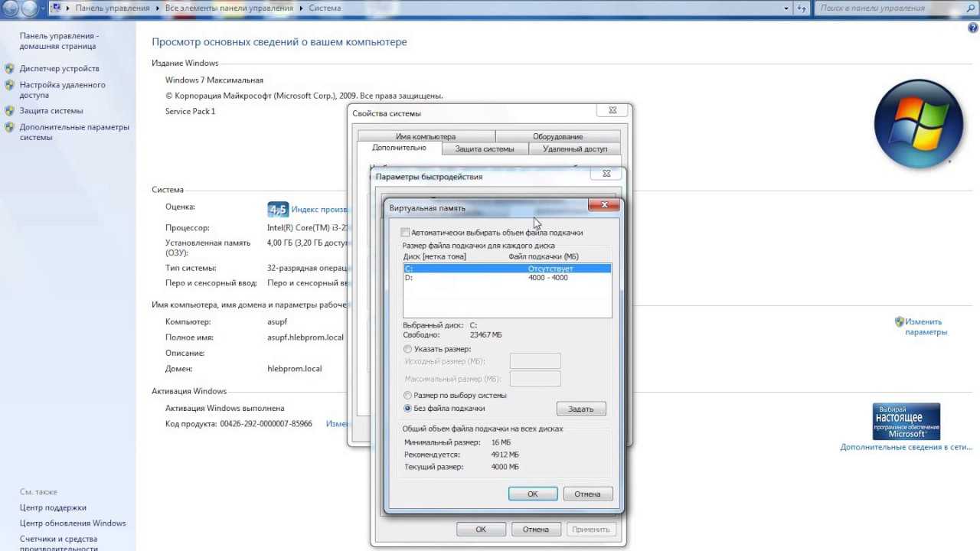Click the shield icon beside Дополнительные параметры системы
This screenshot has height=551, width=980.
point(10,127)
